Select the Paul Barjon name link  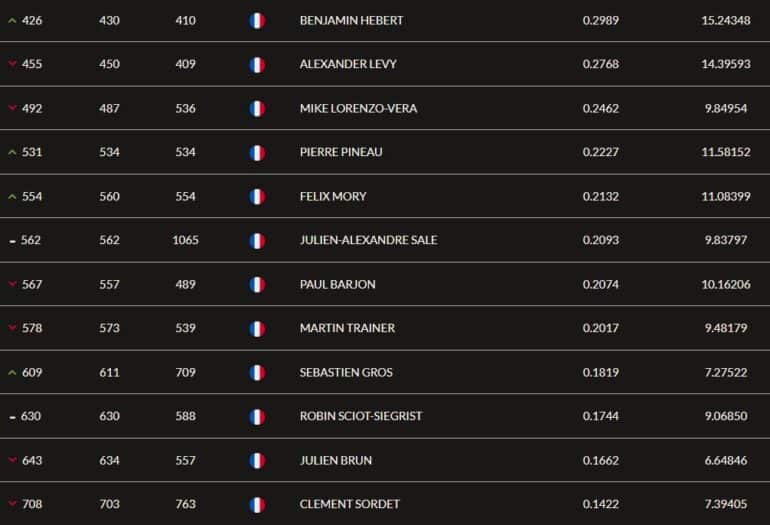337,284
